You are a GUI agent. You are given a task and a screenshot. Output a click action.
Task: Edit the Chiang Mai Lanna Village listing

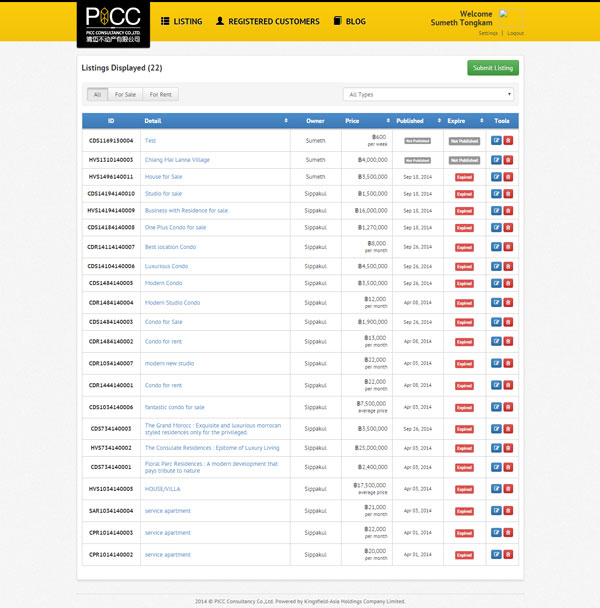(x=496, y=160)
